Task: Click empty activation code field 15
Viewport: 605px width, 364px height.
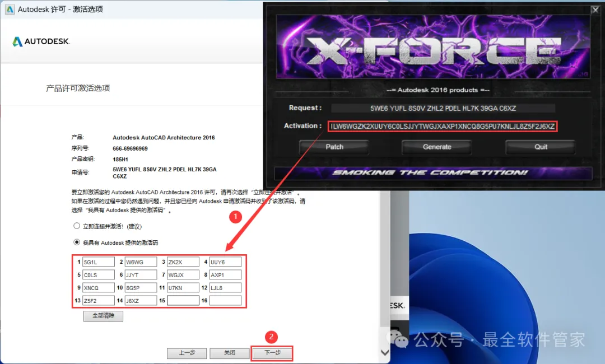Action: [183, 300]
